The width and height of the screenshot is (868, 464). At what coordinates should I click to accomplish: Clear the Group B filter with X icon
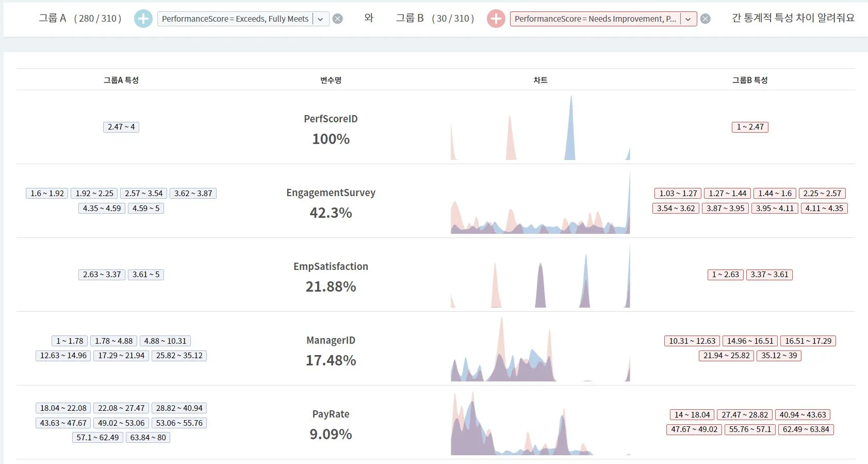click(x=705, y=19)
